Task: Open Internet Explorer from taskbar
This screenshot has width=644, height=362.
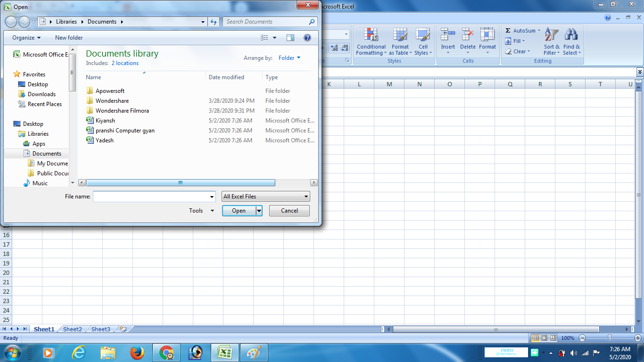Action: point(79,353)
